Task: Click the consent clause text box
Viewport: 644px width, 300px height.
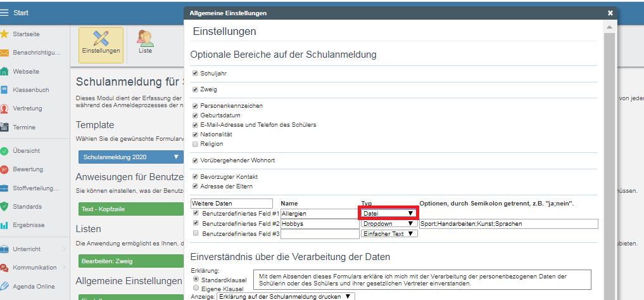Action: 422,280
